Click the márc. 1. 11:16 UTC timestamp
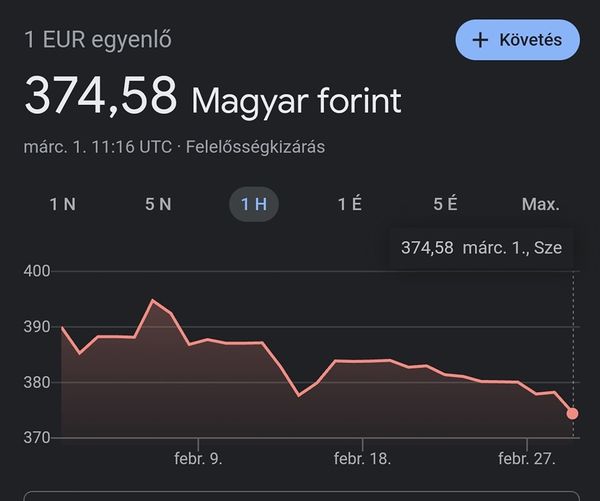This screenshot has height=501, width=600. click(x=97, y=147)
